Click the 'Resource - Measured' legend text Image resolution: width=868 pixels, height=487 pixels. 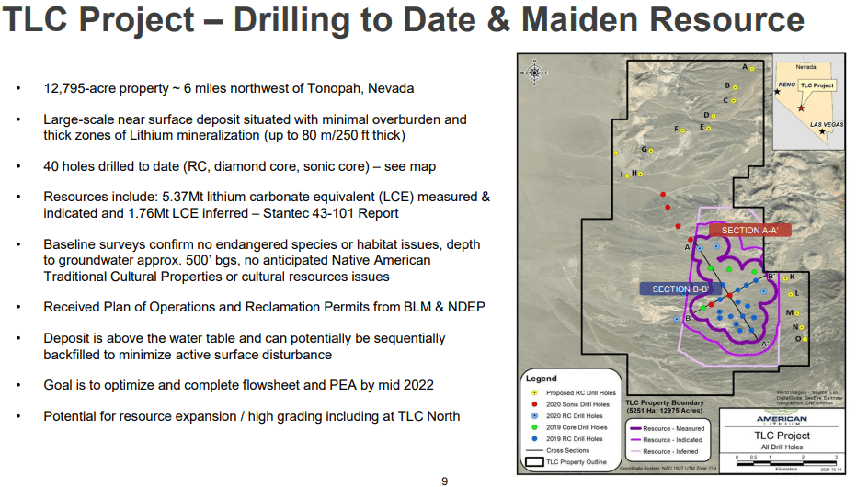pyautogui.click(x=674, y=428)
